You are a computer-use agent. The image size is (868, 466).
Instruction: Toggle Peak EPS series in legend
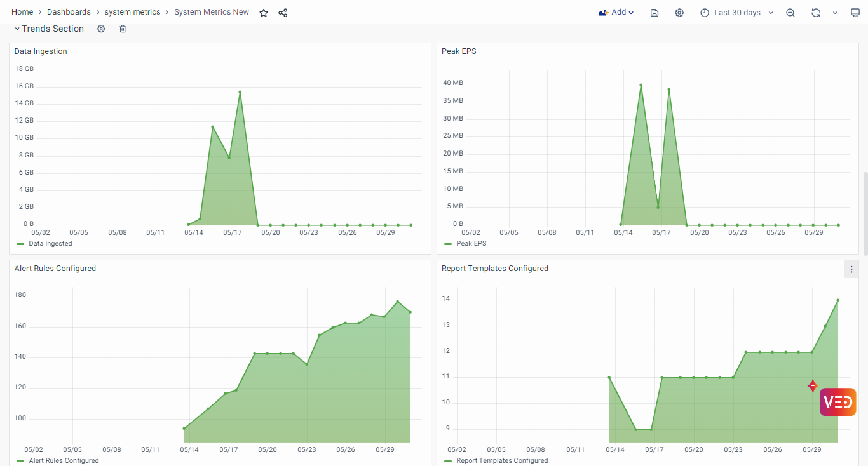[x=471, y=244]
